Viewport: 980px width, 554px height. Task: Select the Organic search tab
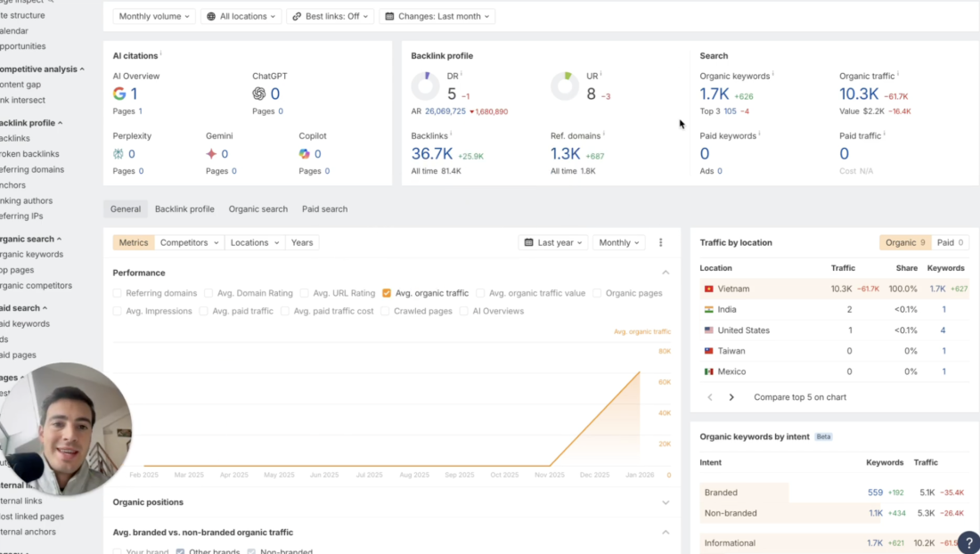257,208
